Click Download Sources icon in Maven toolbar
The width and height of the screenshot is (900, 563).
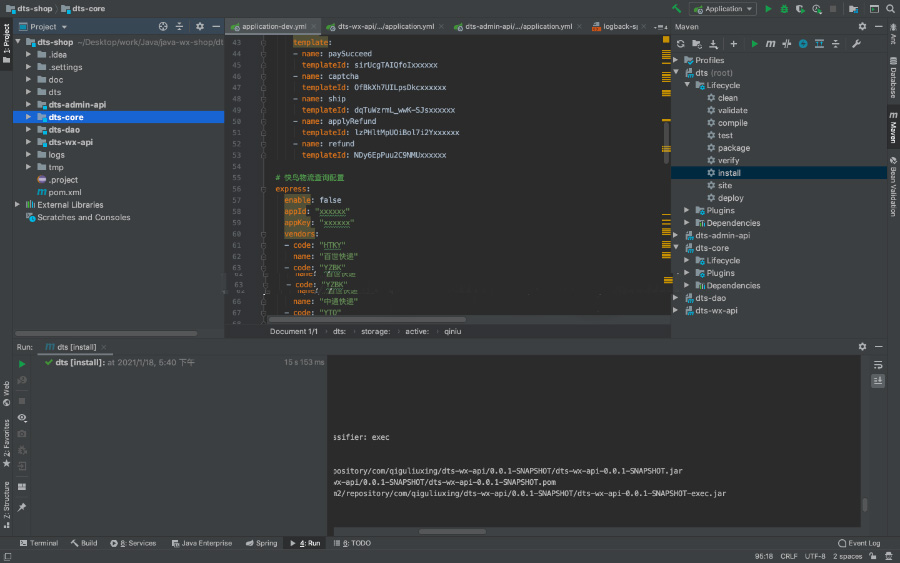(713, 44)
